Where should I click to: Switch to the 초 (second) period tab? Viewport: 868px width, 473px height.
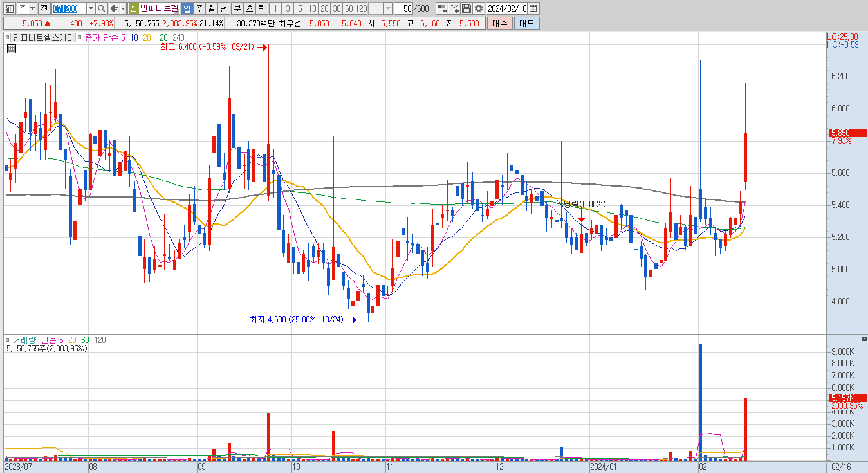pos(249,8)
